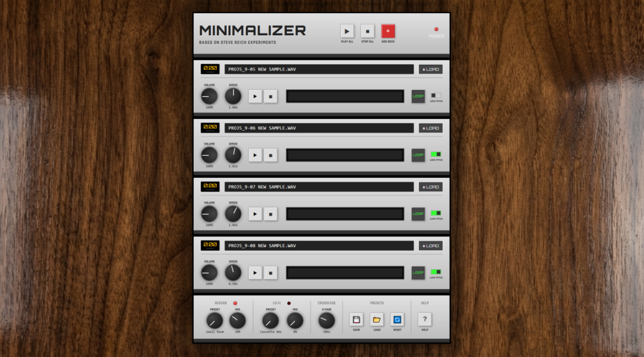The height and width of the screenshot is (357, 644).
Task: Stop the PROJ5_9-07 deck
Action: pos(270,214)
